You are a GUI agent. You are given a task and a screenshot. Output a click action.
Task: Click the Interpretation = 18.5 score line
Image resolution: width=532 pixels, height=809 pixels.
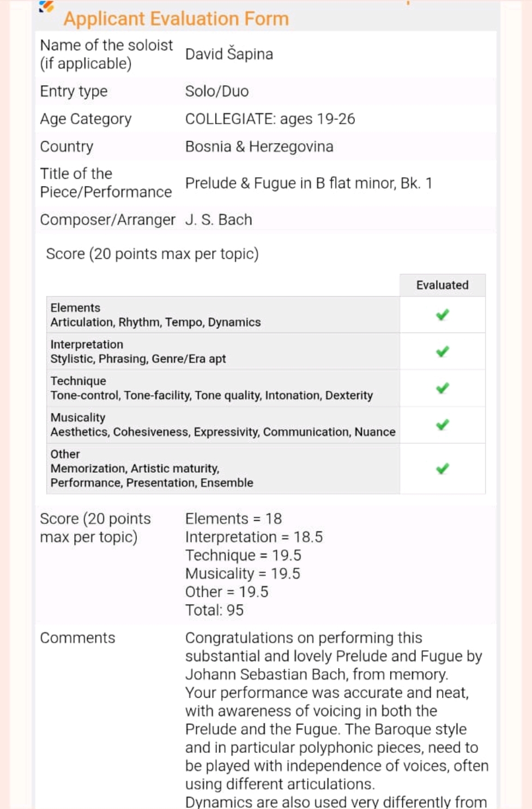[x=254, y=537]
